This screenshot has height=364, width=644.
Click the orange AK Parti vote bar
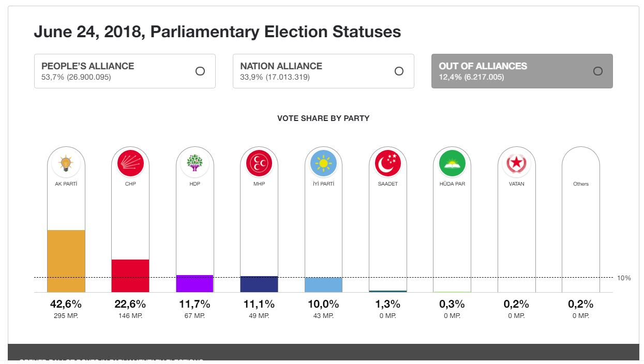[x=66, y=261]
